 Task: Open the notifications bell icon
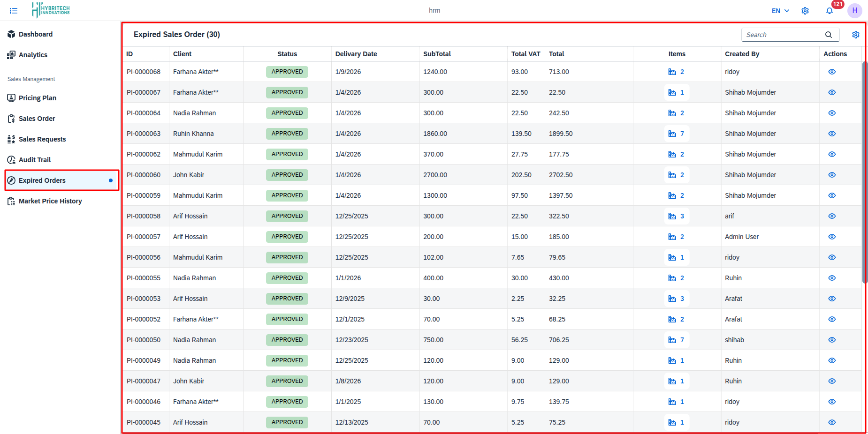pos(830,11)
